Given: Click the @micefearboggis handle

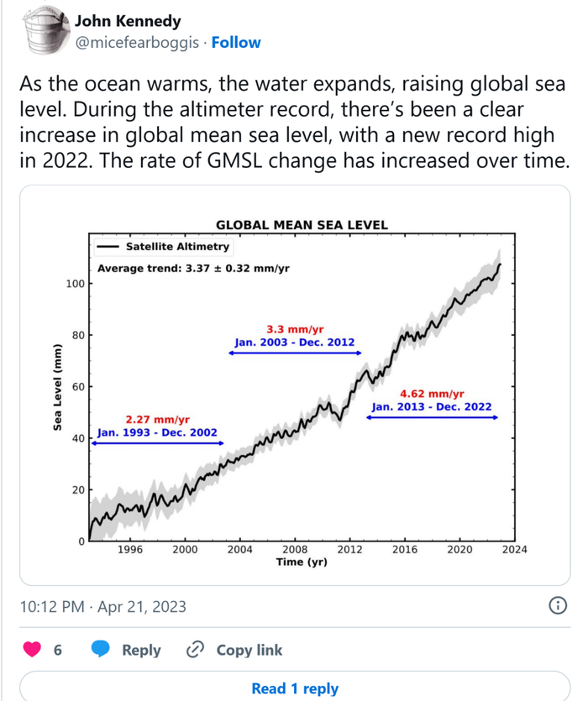Looking at the screenshot, I should pos(139,43).
